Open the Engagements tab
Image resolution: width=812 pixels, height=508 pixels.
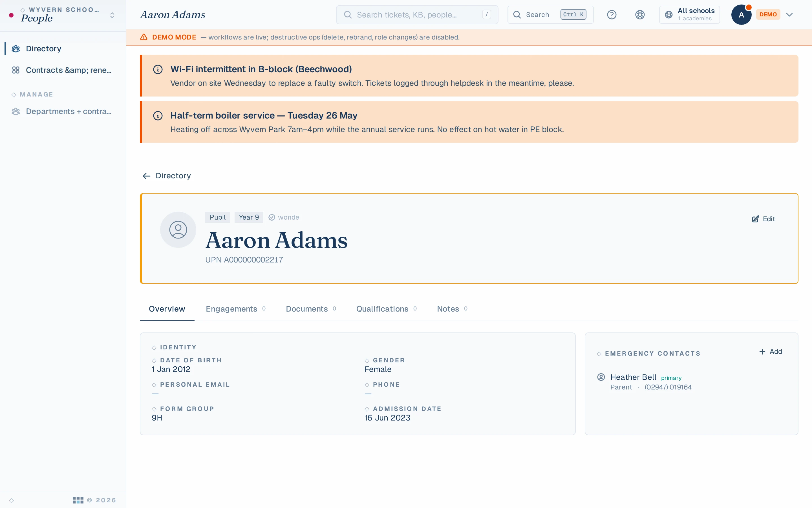pos(235,309)
